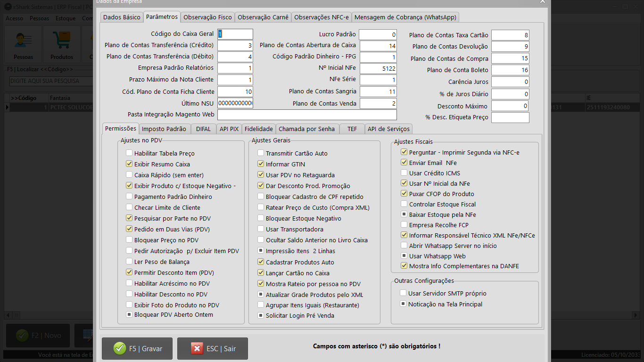This screenshot has height=362, width=644.
Task: Open Produtos cart icon in background window
Action: (x=62, y=44)
